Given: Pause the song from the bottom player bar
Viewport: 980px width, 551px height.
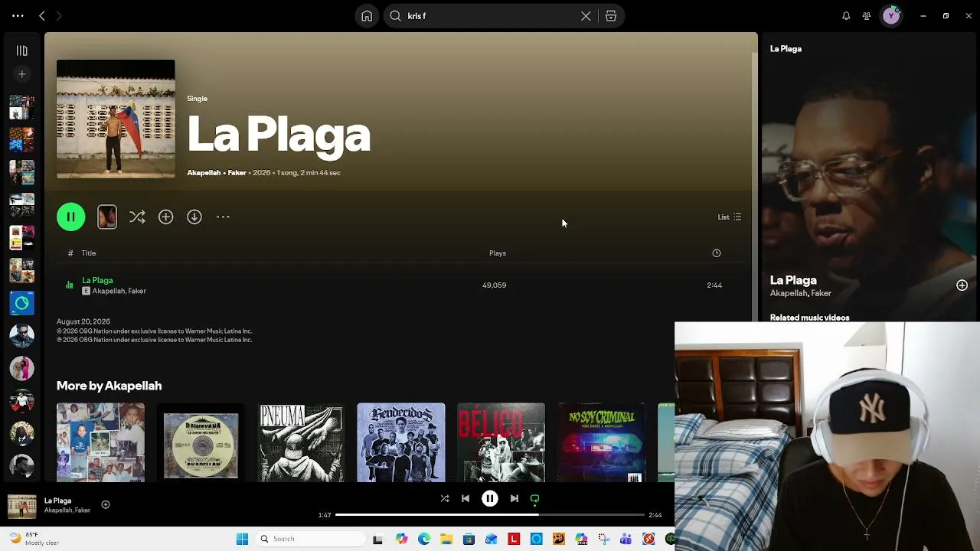Looking at the screenshot, I should coord(490,499).
